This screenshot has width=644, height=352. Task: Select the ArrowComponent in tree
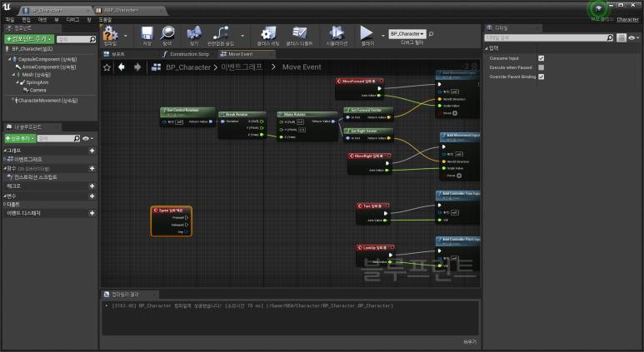coord(49,67)
